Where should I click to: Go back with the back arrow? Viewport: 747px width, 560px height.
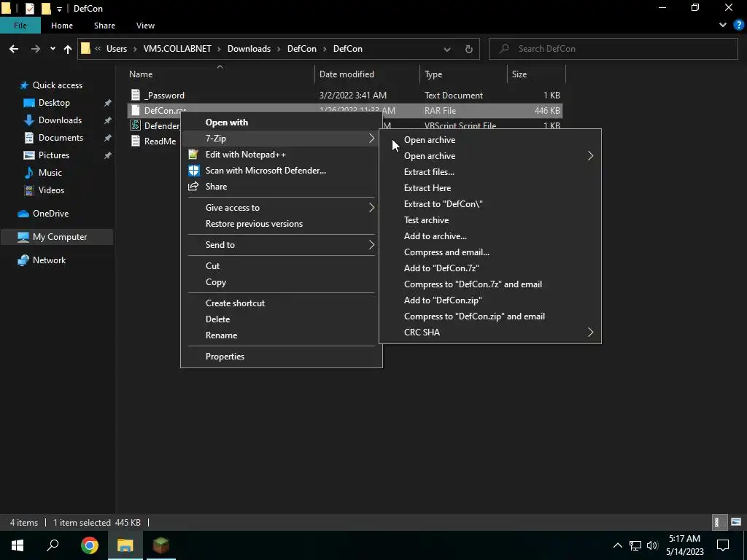pos(14,49)
